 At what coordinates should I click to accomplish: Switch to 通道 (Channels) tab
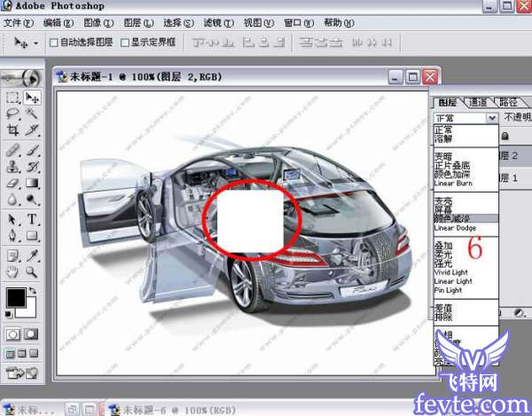[478, 102]
